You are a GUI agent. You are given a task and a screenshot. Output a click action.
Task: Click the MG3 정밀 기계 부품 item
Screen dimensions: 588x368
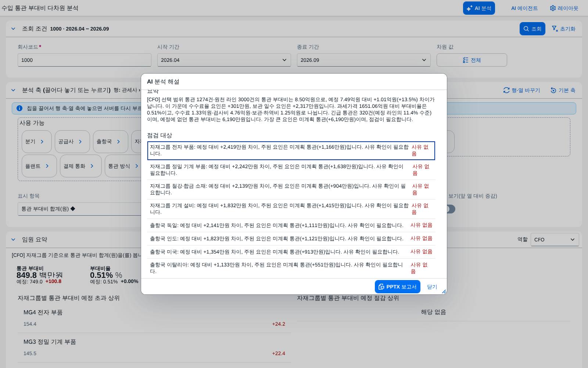(x=154, y=348)
